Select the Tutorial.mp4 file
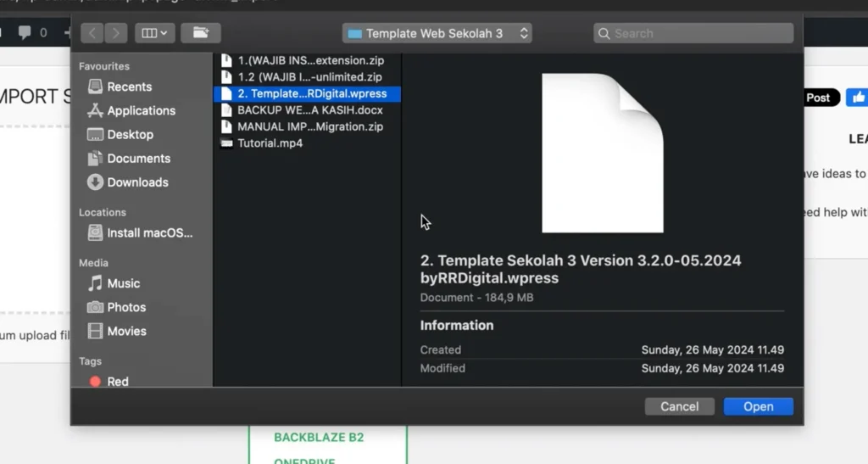868x464 pixels. (x=270, y=143)
